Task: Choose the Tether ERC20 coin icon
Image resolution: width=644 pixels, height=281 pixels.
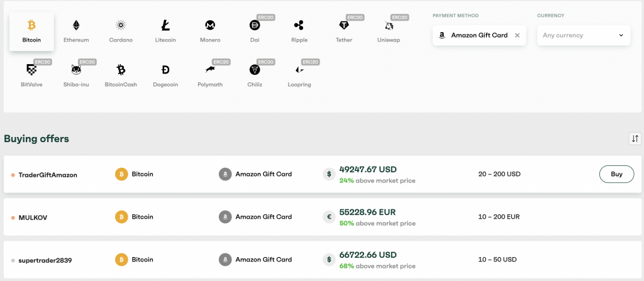Action: 344,26
